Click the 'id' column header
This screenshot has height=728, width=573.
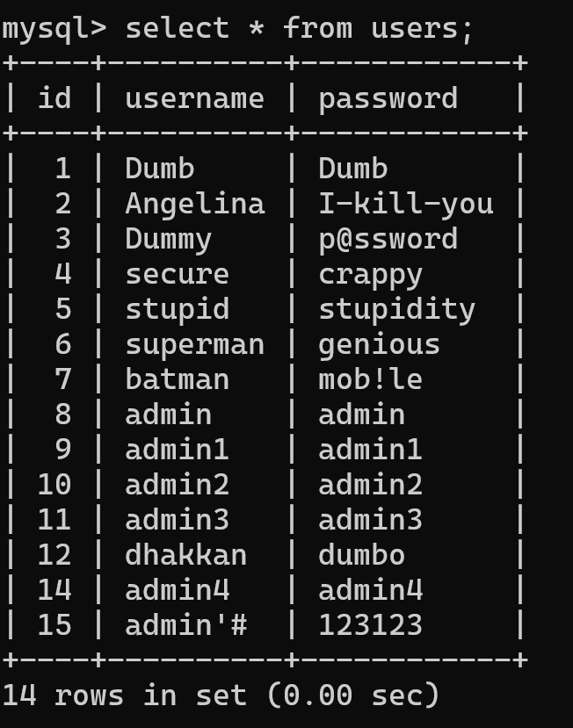(54, 98)
